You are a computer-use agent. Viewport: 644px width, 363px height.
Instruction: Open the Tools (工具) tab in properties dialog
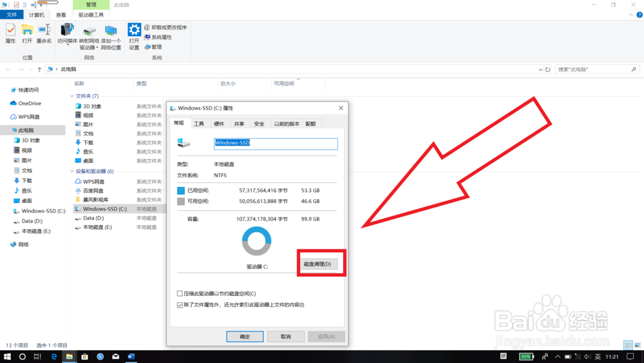(199, 124)
